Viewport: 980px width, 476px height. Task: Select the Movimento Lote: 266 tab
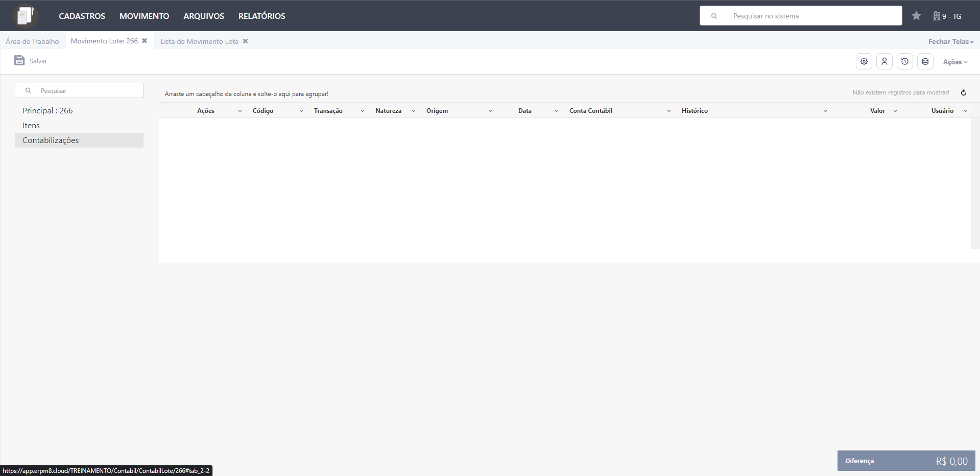[x=104, y=41]
